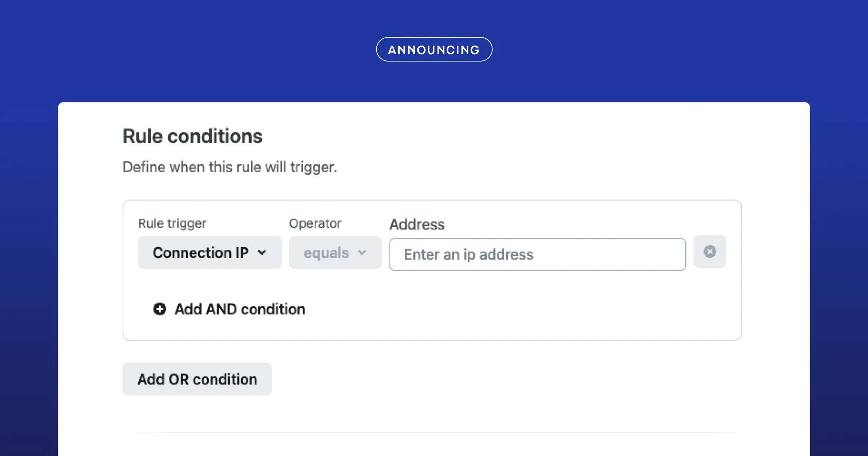Select the Connection IP text in the dropdown
Image resolution: width=868 pixels, height=456 pixels.
pos(201,253)
